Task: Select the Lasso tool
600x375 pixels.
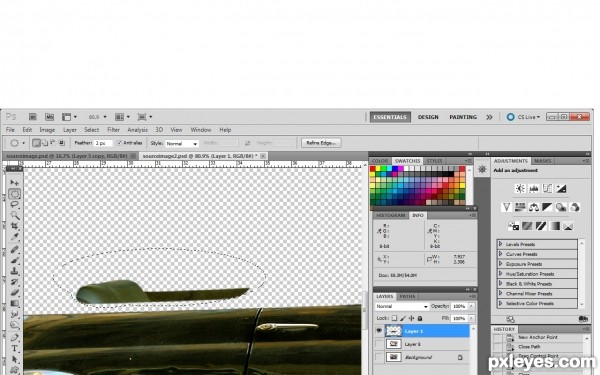Action: point(15,204)
